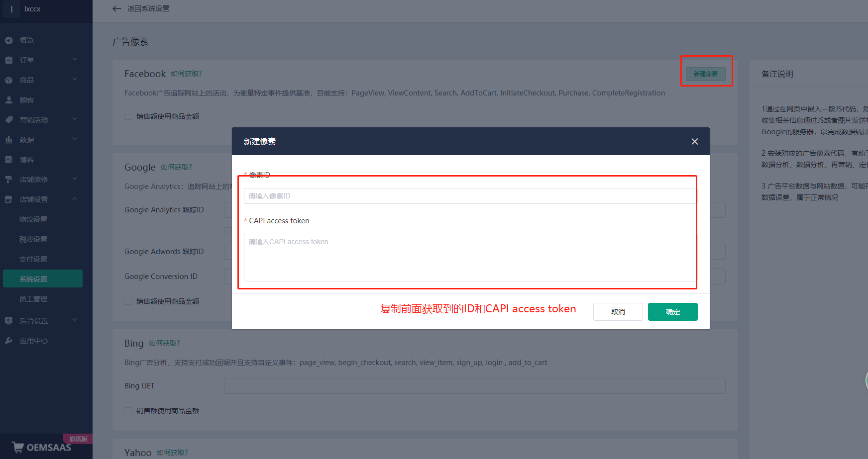Screen dimensions: 868x459
Task: Click the 店铺装修 paint roller icon
Action: pyautogui.click(x=8, y=180)
